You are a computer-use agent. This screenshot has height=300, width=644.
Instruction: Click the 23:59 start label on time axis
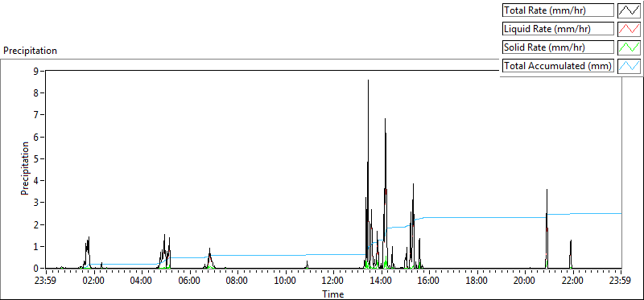47,282
